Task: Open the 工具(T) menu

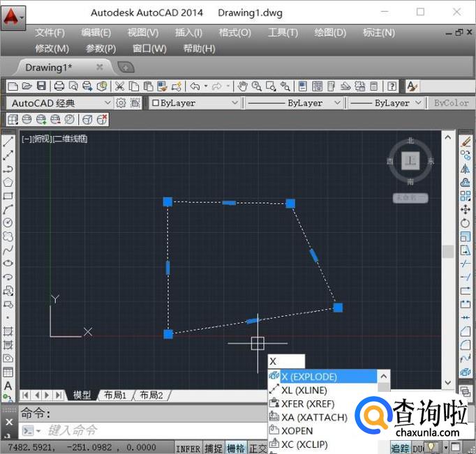Action: [283, 33]
